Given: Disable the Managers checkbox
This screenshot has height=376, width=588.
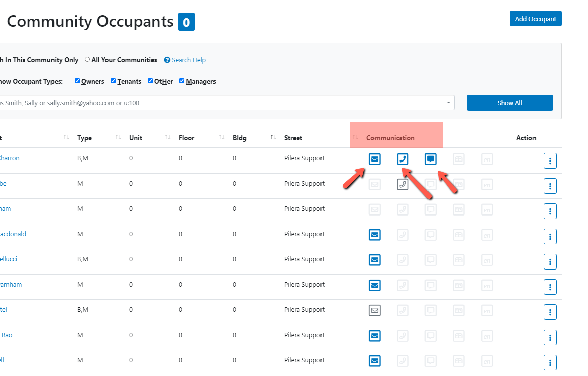Looking at the screenshot, I should [182, 81].
